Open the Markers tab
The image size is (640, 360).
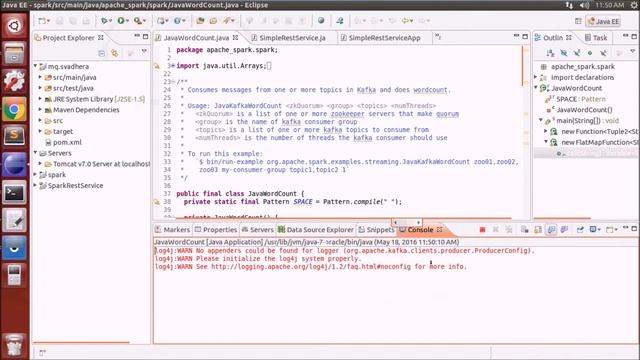(x=172, y=230)
